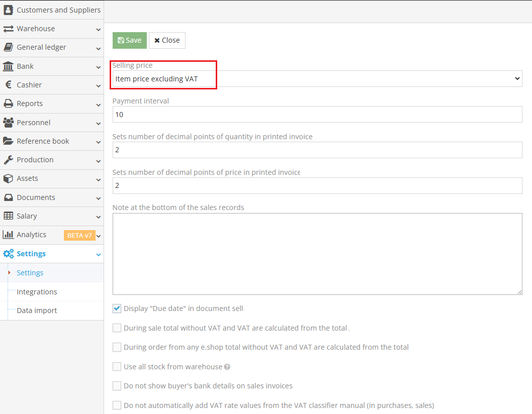Screen dimensions: 532x414
Task: Click the Production wrench icon
Action: pos(8,160)
